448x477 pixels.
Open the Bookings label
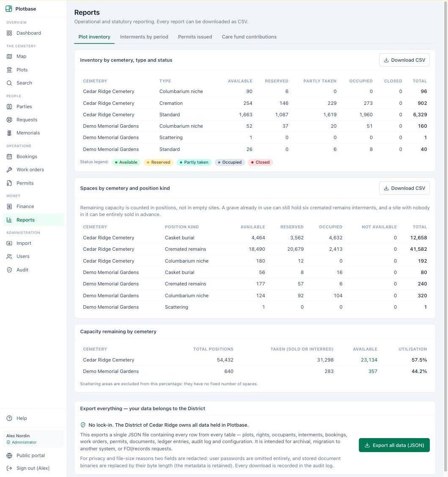(x=27, y=156)
